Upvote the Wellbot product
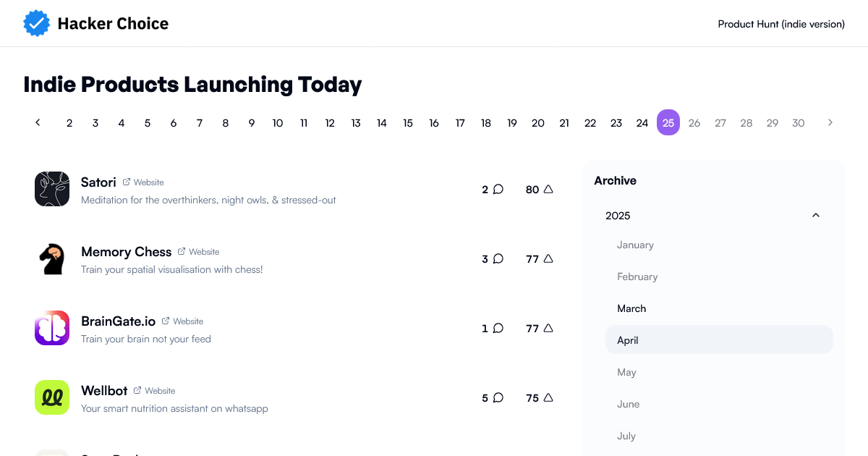 tap(539, 397)
